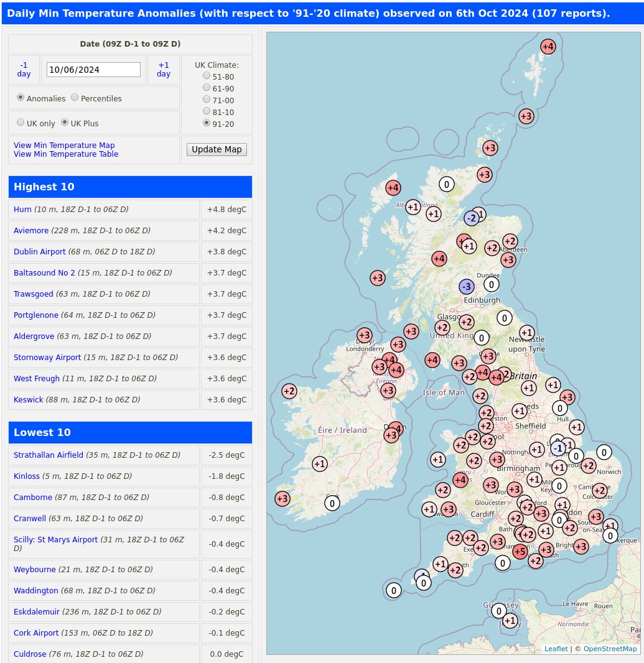The image size is (644, 663).
Task: Click the 0 marker near Guernsey
Action: click(499, 611)
